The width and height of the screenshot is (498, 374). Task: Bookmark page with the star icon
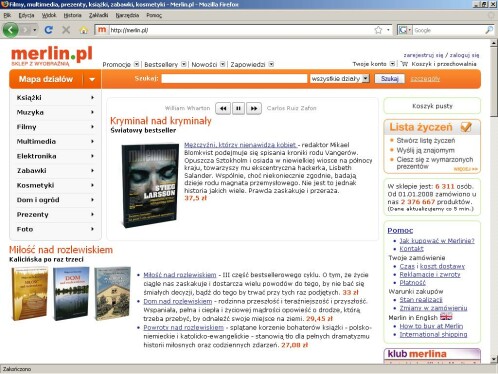[x=378, y=30]
